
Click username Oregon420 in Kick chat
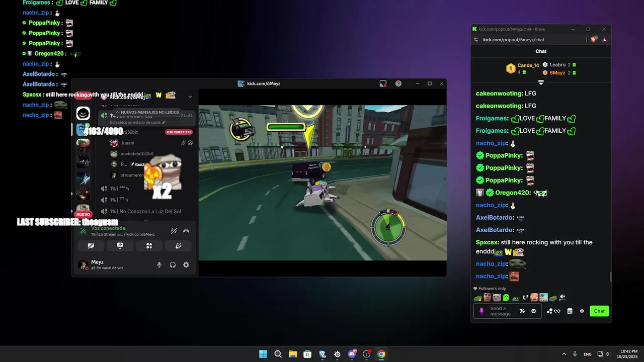[513, 193]
